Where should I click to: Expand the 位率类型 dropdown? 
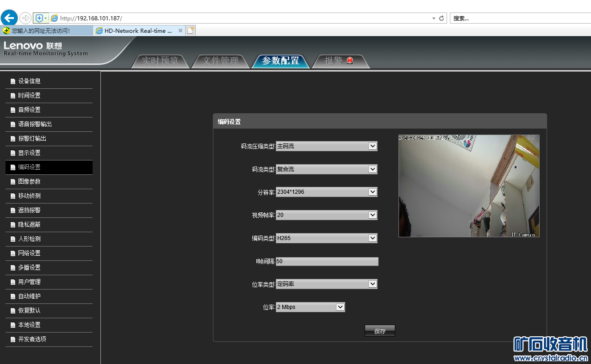pyautogui.click(x=327, y=284)
